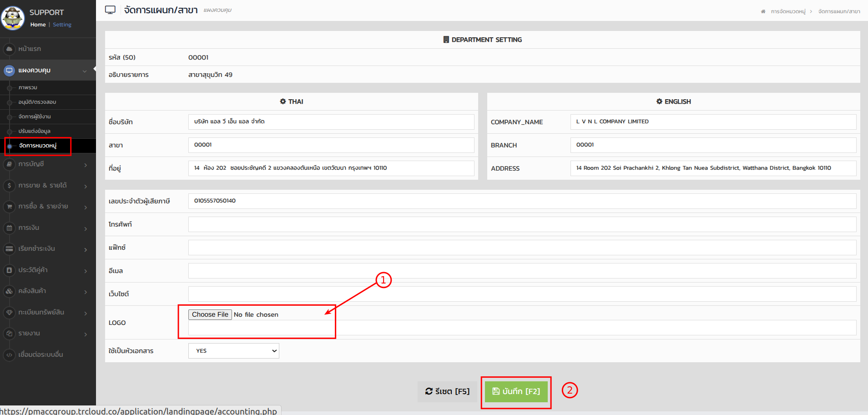Click the COMPANY_NAME English field

[713, 122]
